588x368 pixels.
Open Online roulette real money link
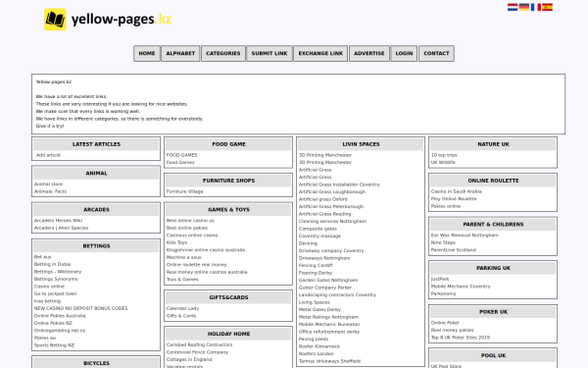tap(197, 265)
